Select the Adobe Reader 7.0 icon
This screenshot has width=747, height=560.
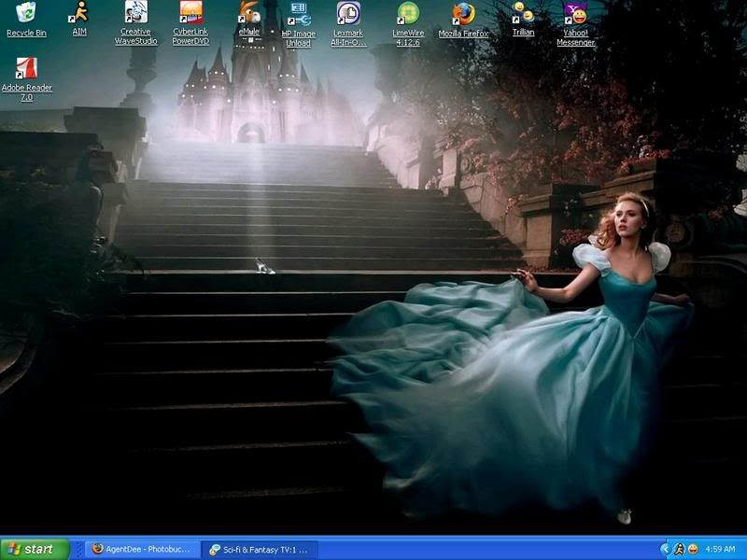pyautogui.click(x=26, y=69)
